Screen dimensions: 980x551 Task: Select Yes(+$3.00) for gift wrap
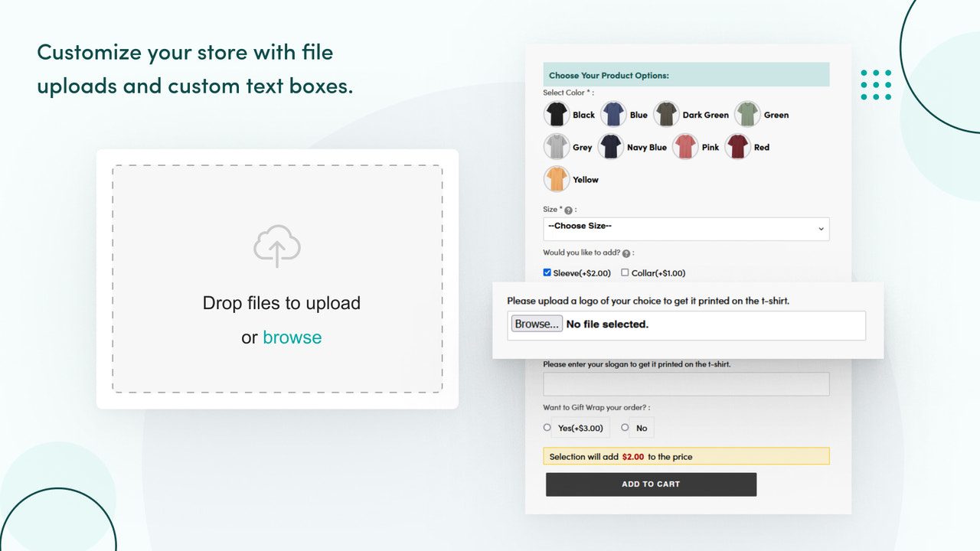tap(547, 427)
